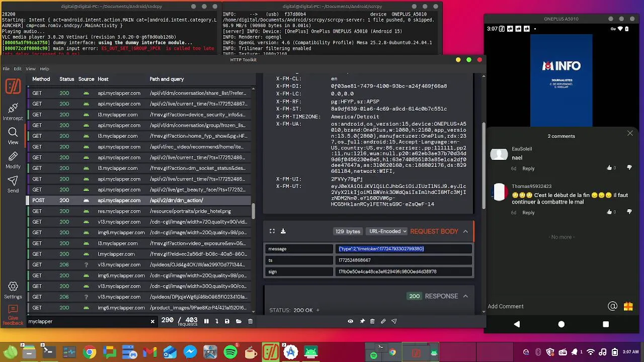Open Gmail from the taskbar
644x362 pixels.
pos(149,352)
